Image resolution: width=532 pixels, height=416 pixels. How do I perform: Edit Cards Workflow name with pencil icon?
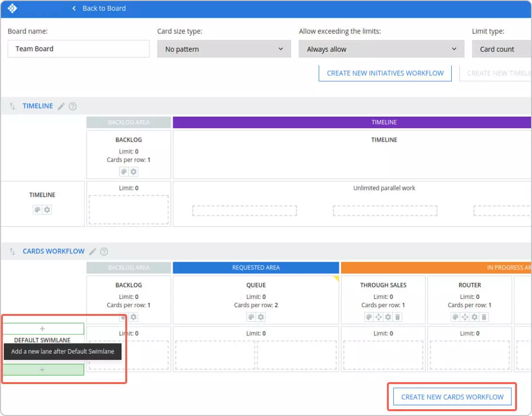pyautogui.click(x=92, y=252)
